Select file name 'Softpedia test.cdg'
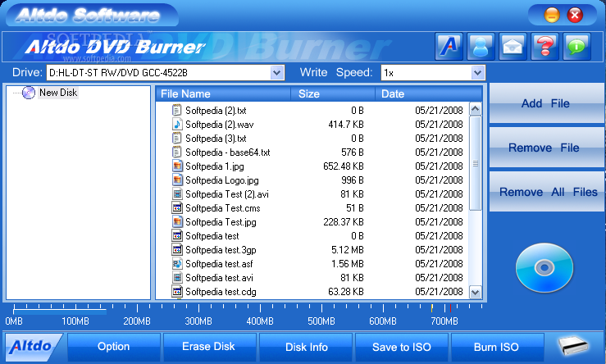The image size is (606, 364). pyautogui.click(x=221, y=291)
